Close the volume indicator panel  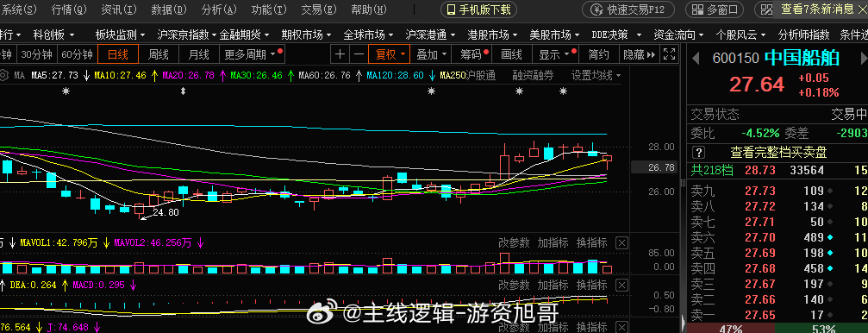coord(622,242)
